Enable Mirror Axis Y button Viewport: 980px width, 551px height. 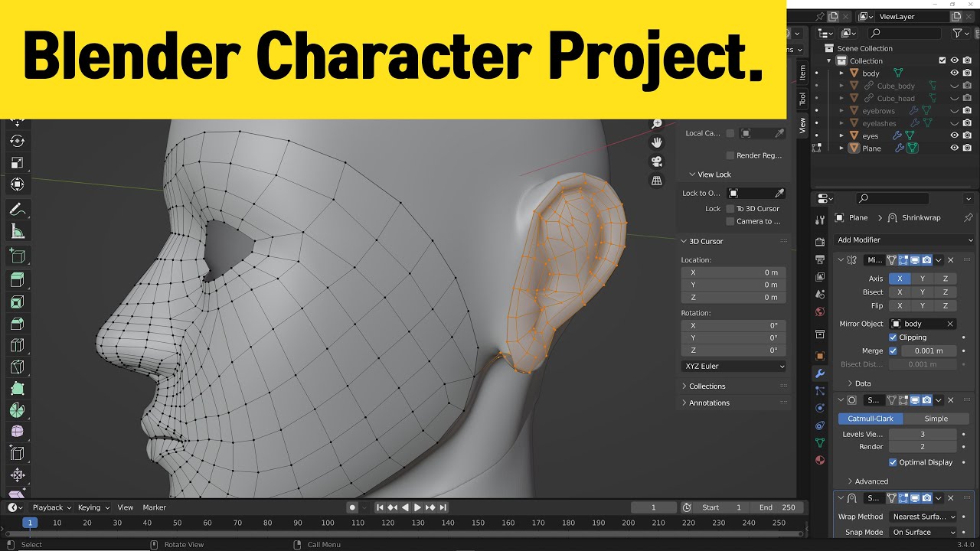pyautogui.click(x=923, y=279)
